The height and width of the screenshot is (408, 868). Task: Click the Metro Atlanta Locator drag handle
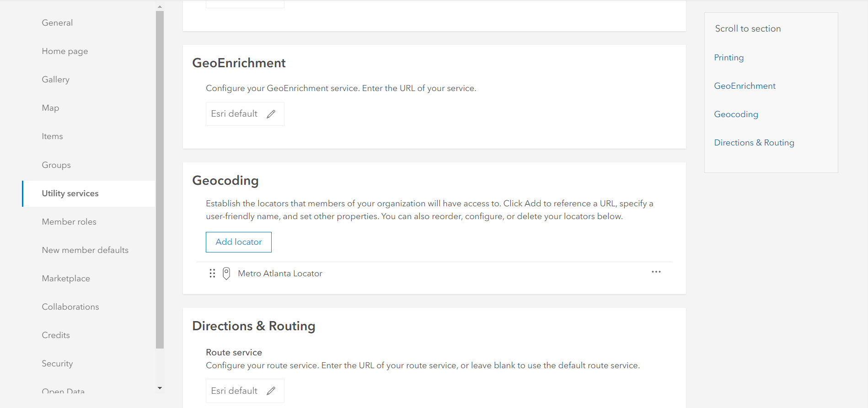click(212, 274)
